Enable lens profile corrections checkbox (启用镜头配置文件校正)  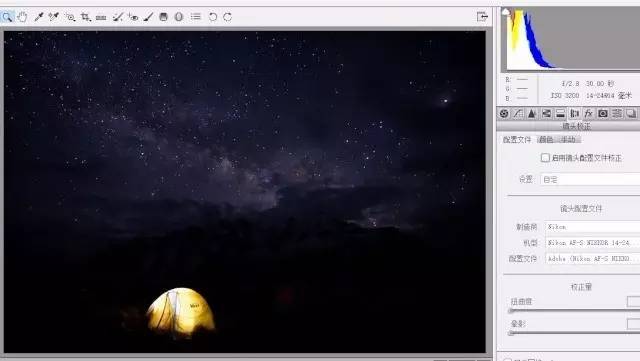click(545, 158)
